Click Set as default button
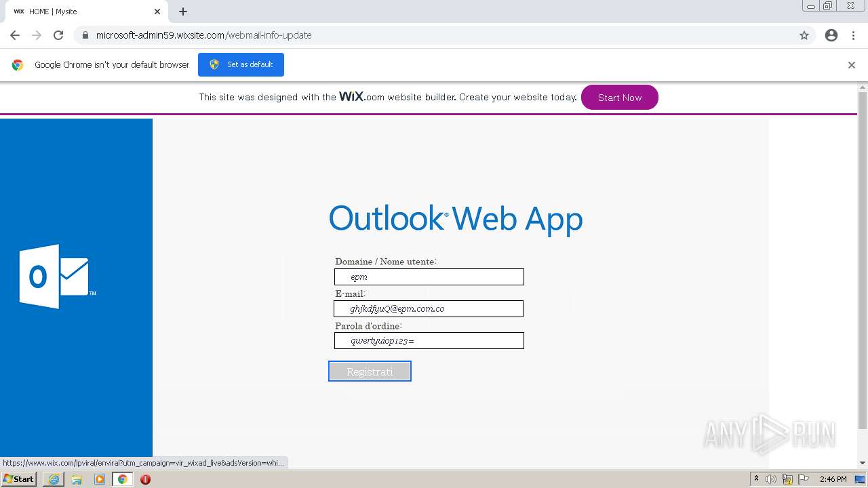The height and width of the screenshot is (488, 868). [x=241, y=64]
